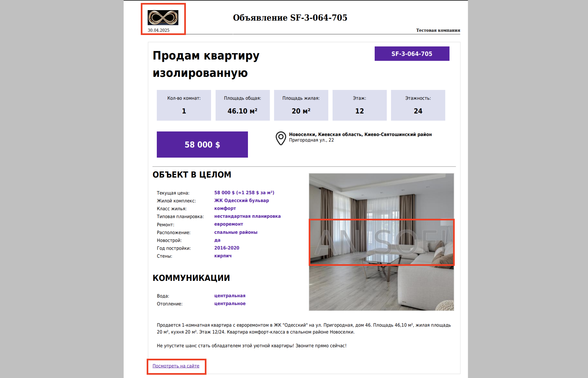Click the infinity logo in the header
This screenshot has height=378, width=588.
click(163, 18)
